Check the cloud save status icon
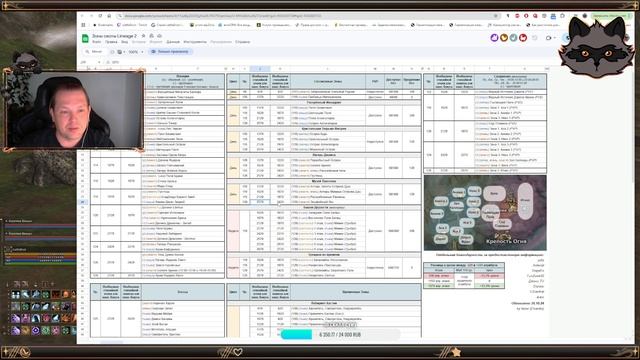This screenshot has height=360, width=640. (159, 36)
